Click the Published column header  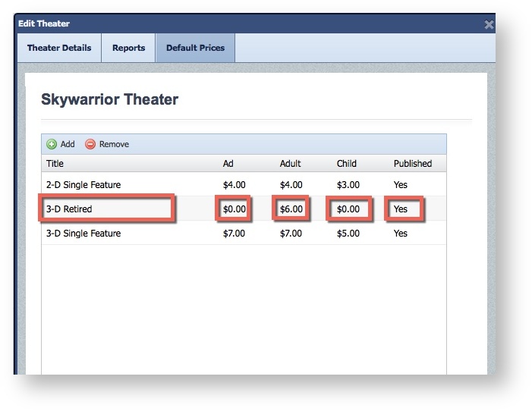pyautogui.click(x=412, y=163)
